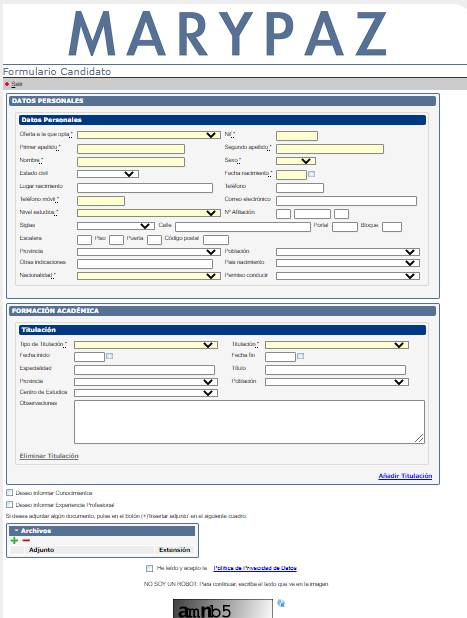Open the Provincia dropdown in Datos Personales

pyautogui.click(x=149, y=252)
